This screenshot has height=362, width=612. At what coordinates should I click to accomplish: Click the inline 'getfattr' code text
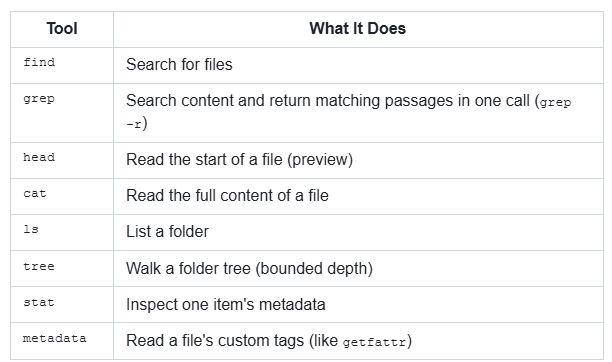pyautogui.click(x=374, y=342)
